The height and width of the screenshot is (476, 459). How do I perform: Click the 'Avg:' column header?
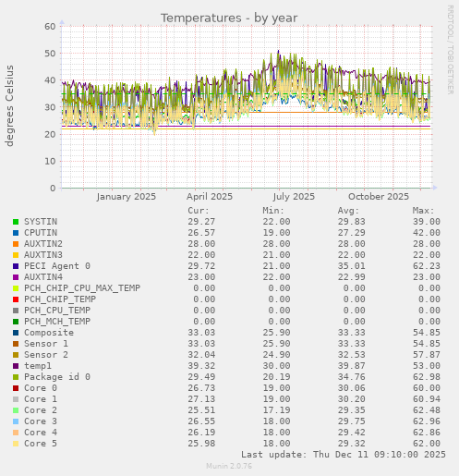348,211
